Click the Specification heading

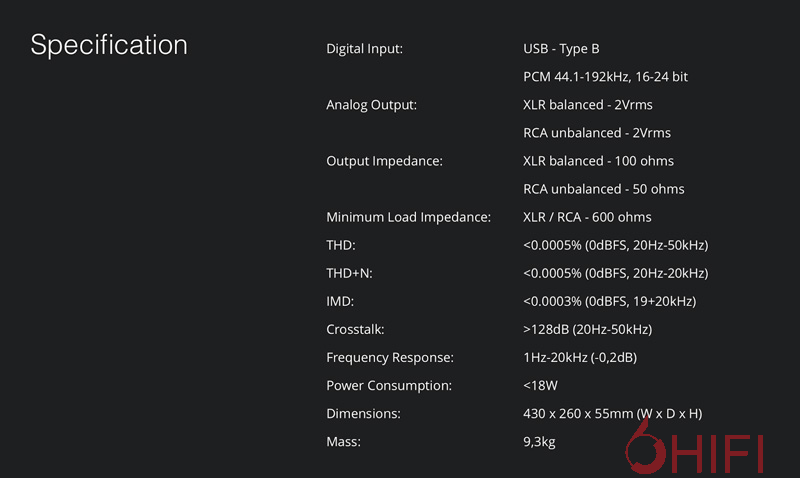click(109, 46)
